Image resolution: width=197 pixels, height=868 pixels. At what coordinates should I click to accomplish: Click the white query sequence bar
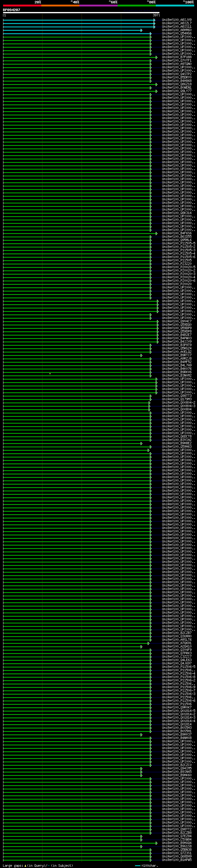click(81, 12)
